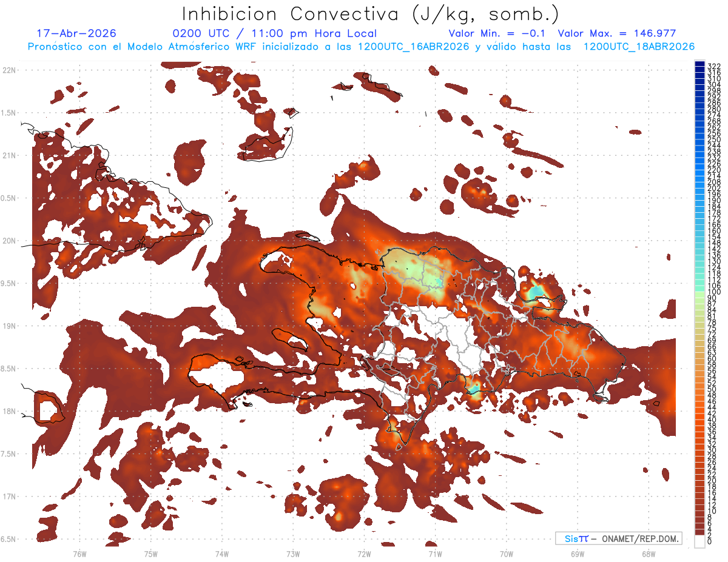
Task: Click the 17-Abr-2026 date label
Action: coord(76,33)
